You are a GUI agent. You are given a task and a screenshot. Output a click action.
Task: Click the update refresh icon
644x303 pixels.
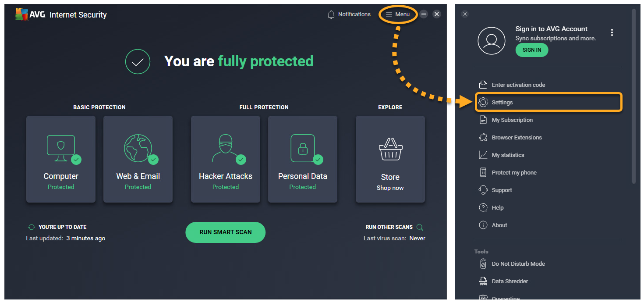tap(31, 227)
